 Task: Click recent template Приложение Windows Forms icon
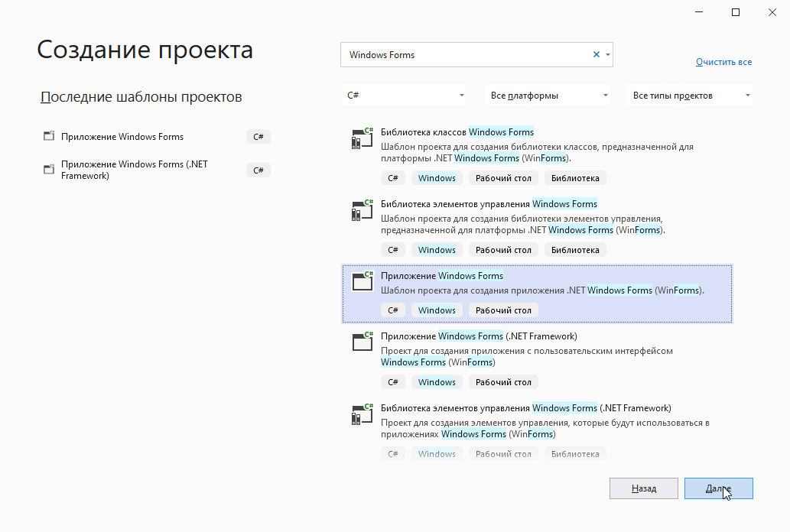pos(49,137)
